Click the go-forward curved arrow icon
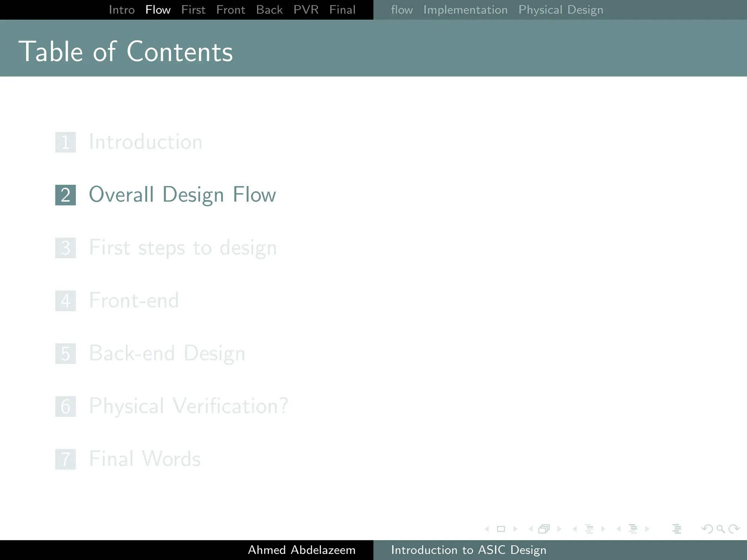This screenshot has width=747, height=560. click(x=734, y=529)
